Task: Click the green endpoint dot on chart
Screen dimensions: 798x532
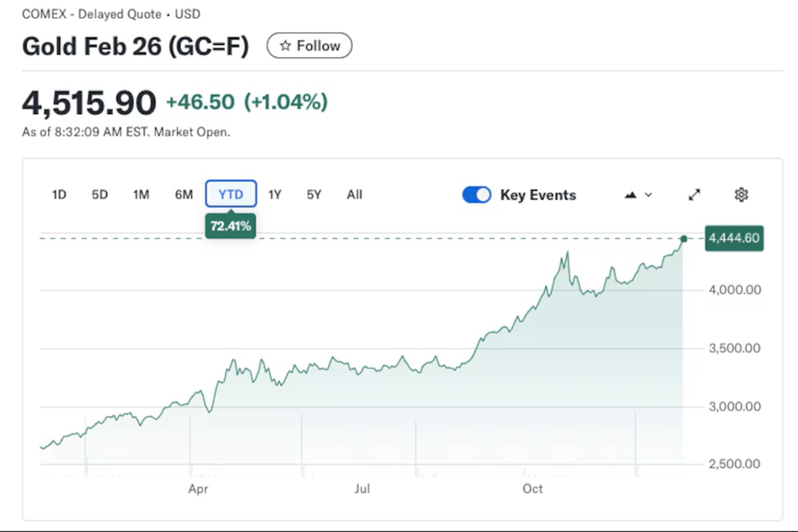Action: pyautogui.click(x=684, y=239)
